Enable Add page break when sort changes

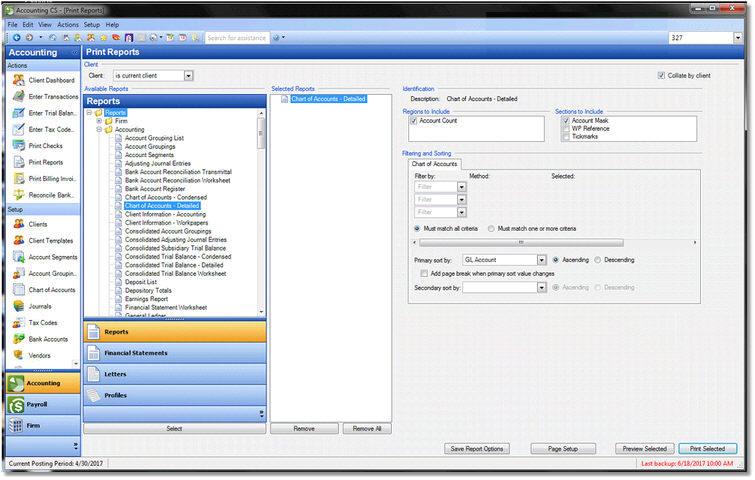pyautogui.click(x=424, y=273)
